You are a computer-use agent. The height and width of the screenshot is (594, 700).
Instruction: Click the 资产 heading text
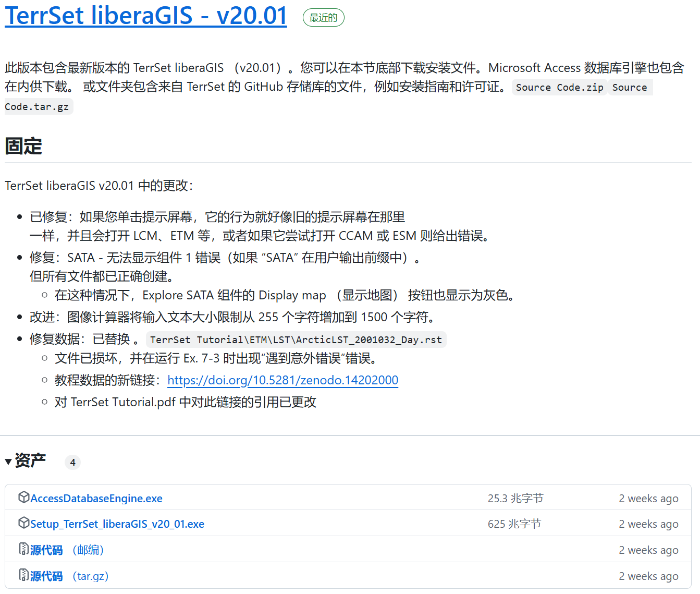(30, 460)
